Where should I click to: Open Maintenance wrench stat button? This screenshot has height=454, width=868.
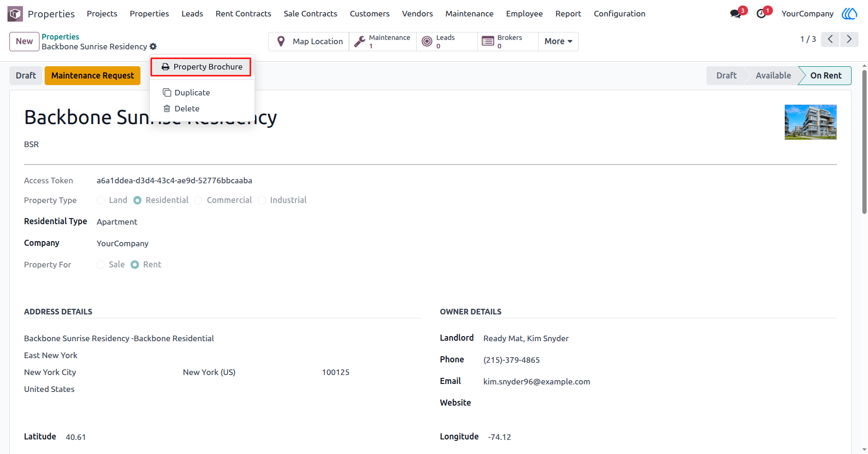point(383,41)
